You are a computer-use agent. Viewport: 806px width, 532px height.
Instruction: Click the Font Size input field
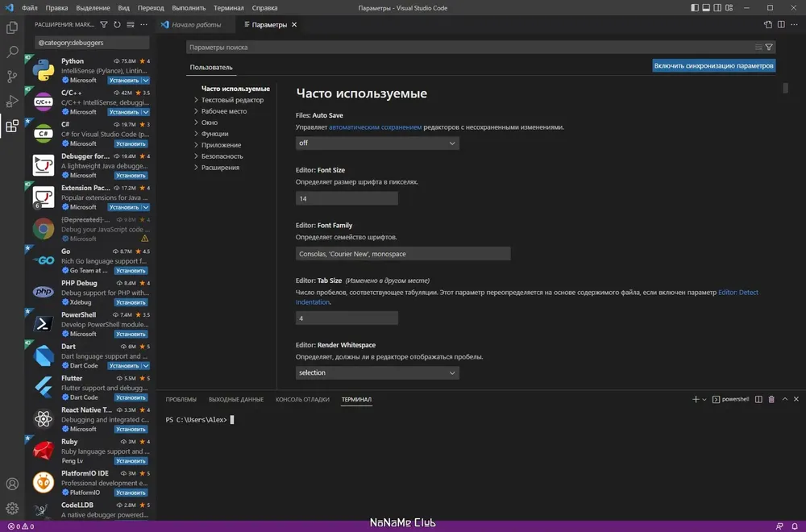click(347, 198)
